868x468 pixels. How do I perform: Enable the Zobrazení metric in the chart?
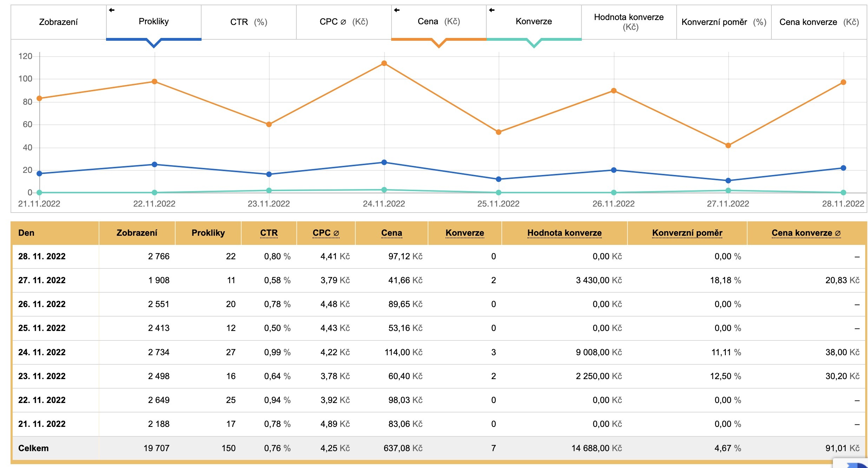click(58, 22)
